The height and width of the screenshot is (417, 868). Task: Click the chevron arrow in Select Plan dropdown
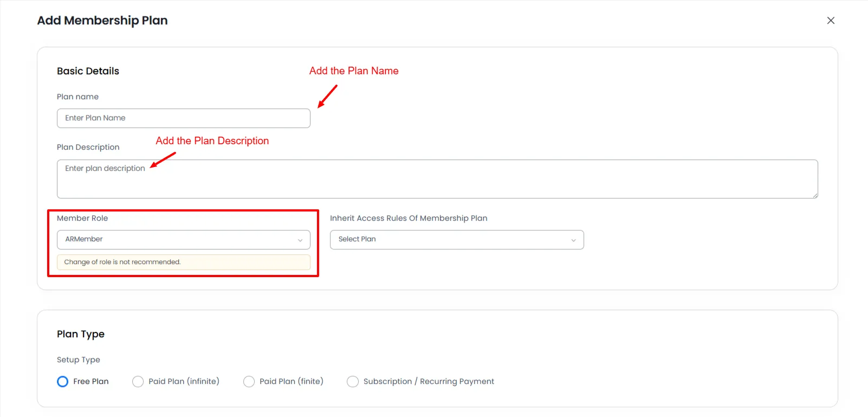pyautogui.click(x=573, y=240)
